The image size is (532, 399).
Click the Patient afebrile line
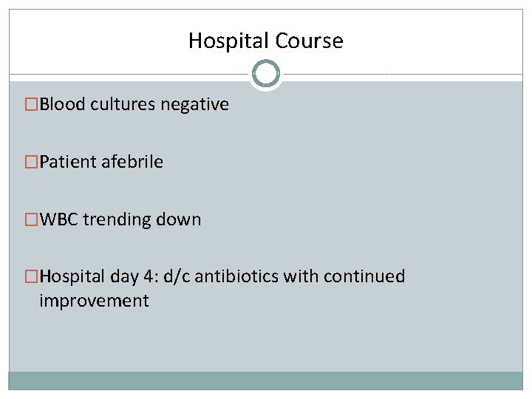101,163
